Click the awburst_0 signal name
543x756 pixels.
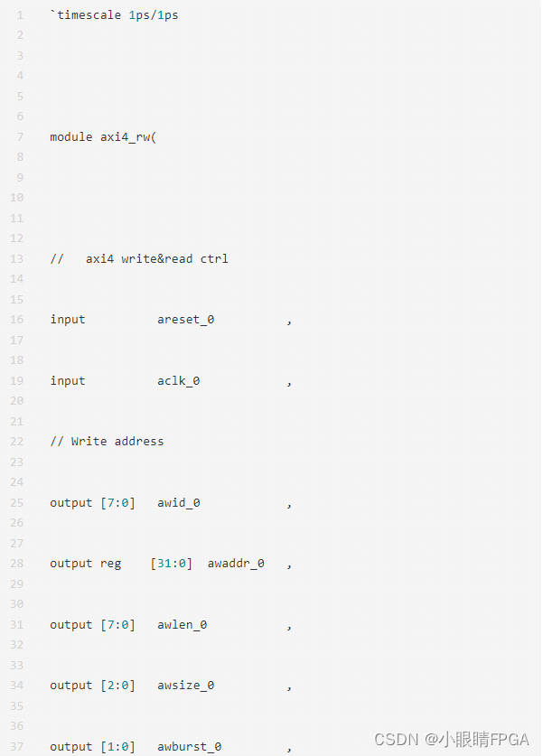click(189, 747)
